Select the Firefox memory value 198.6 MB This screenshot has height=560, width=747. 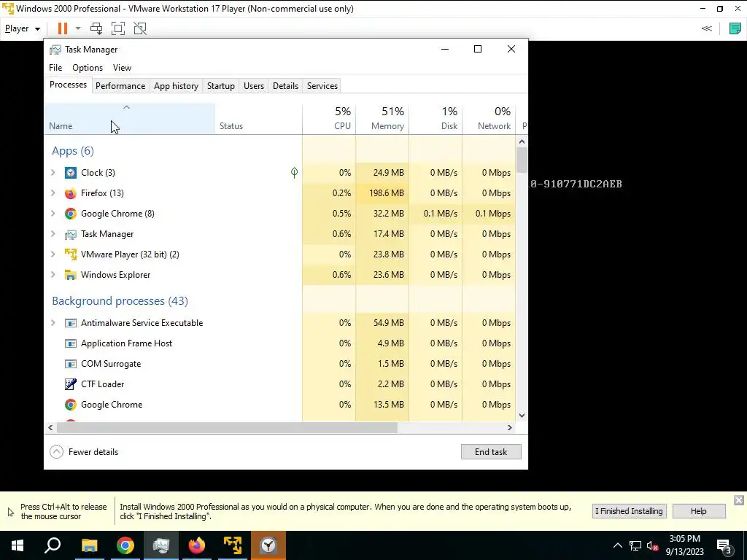[x=387, y=192]
